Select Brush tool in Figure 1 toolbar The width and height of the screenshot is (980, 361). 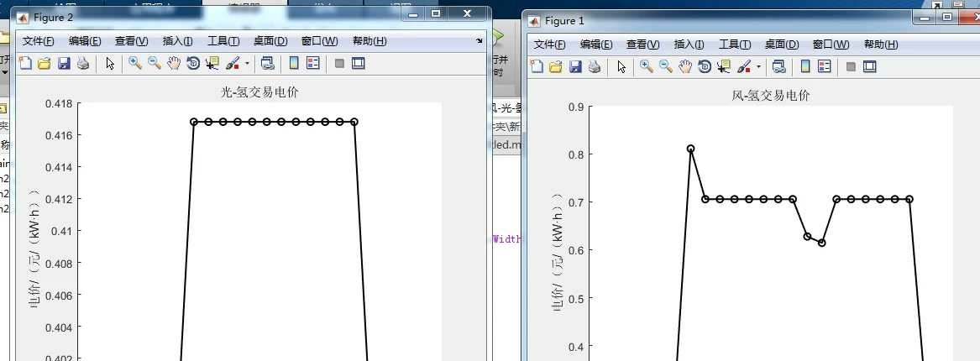(x=743, y=66)
